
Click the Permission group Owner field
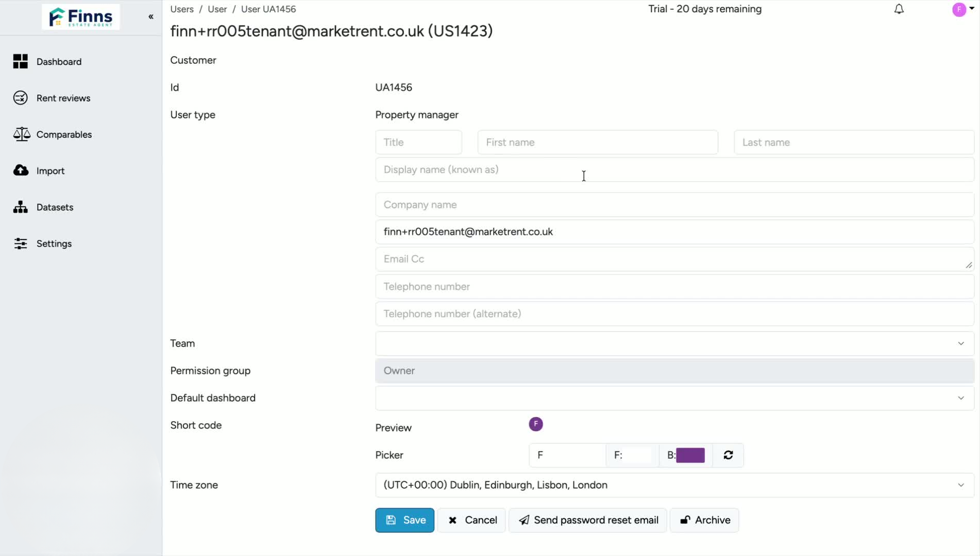pos(674,371)
